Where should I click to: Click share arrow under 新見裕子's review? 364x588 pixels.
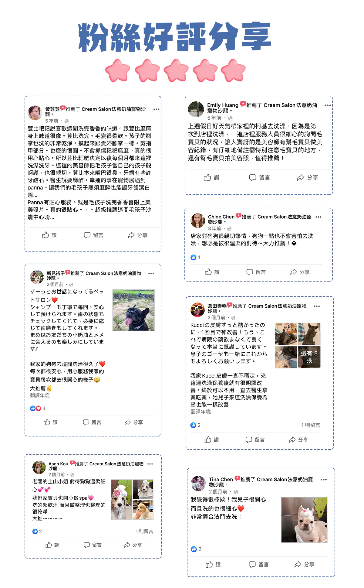[128, 422]
